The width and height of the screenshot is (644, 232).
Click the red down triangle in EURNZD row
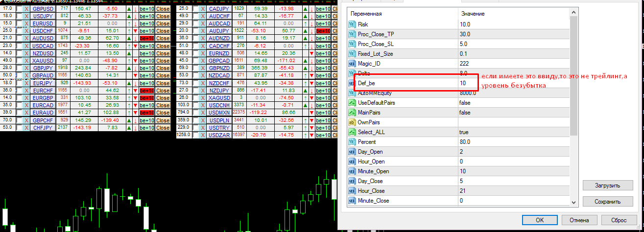tap(311, 53)
